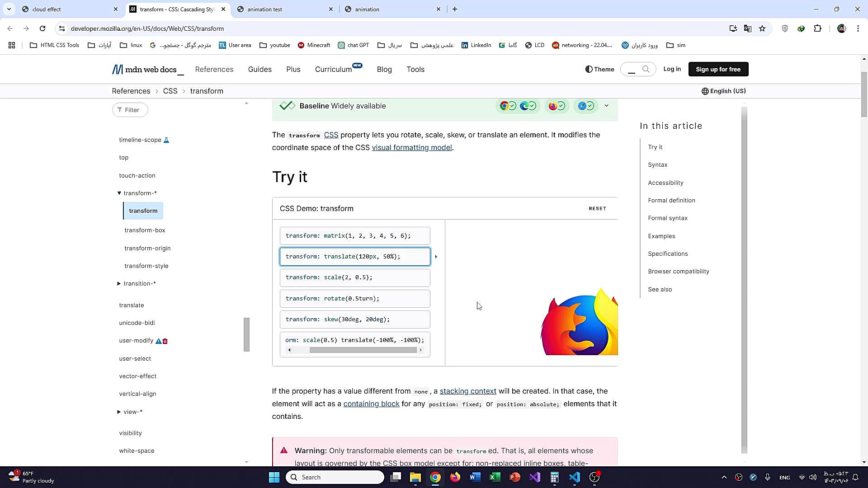Screen dimensions: 868x488
Task: Select the matrix(1, 2, 3, 4, 5, 6) example
Action: tap(355, 236)
